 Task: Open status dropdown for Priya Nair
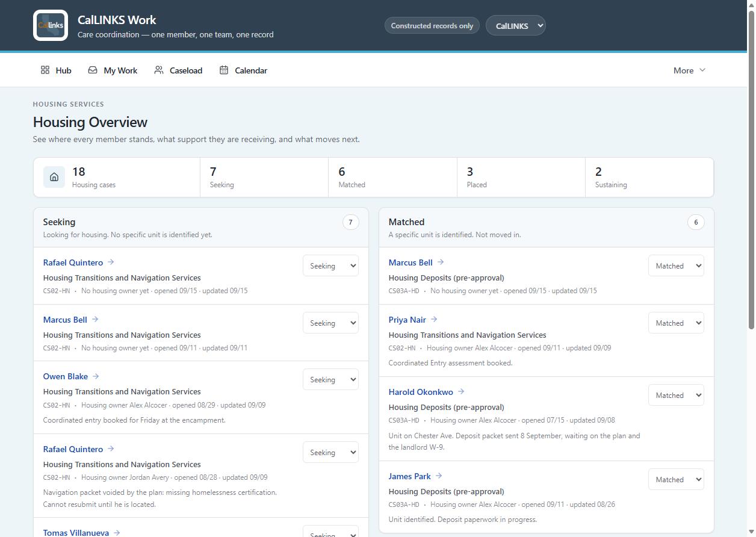676,323
